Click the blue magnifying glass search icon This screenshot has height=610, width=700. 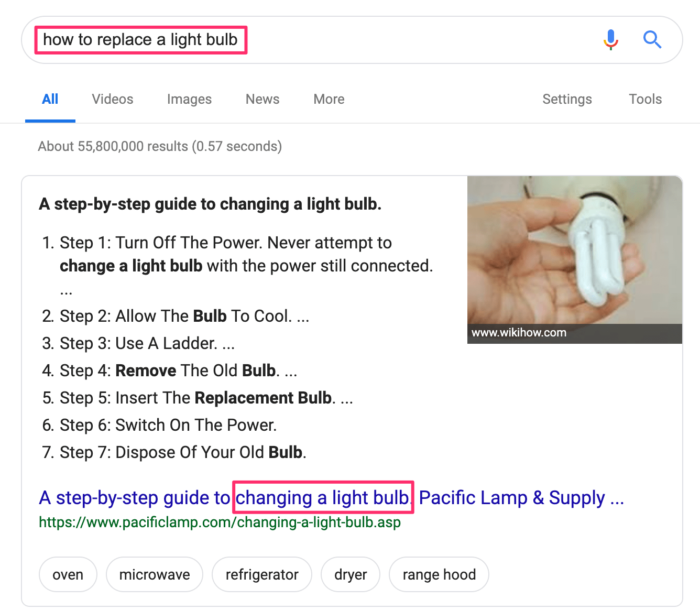coord(652,39)
